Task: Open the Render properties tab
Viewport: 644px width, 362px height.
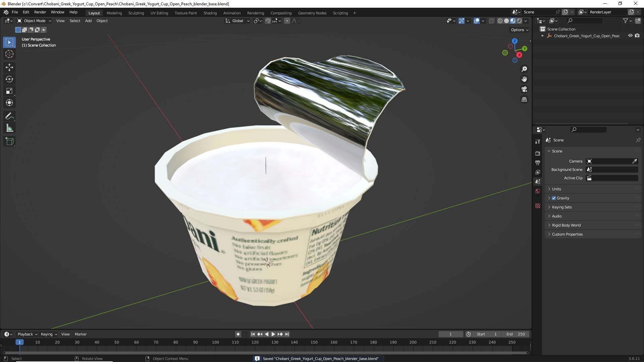Action: click(x=538, y=153)
